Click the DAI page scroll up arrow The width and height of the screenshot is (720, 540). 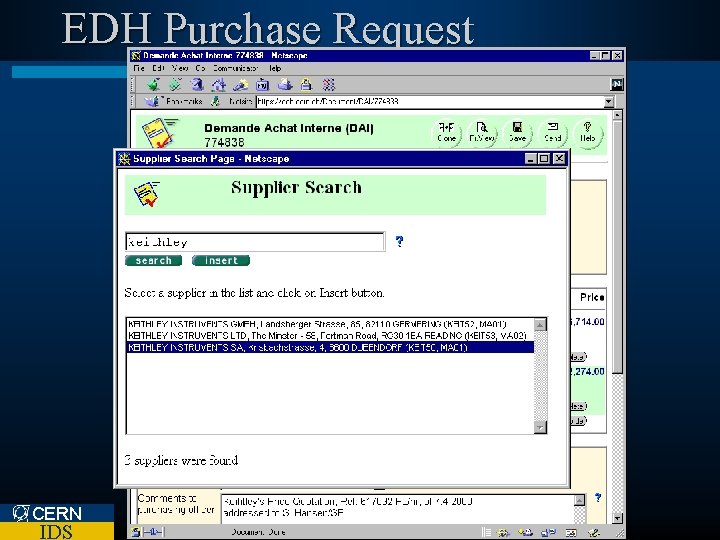tap(617, 115)
